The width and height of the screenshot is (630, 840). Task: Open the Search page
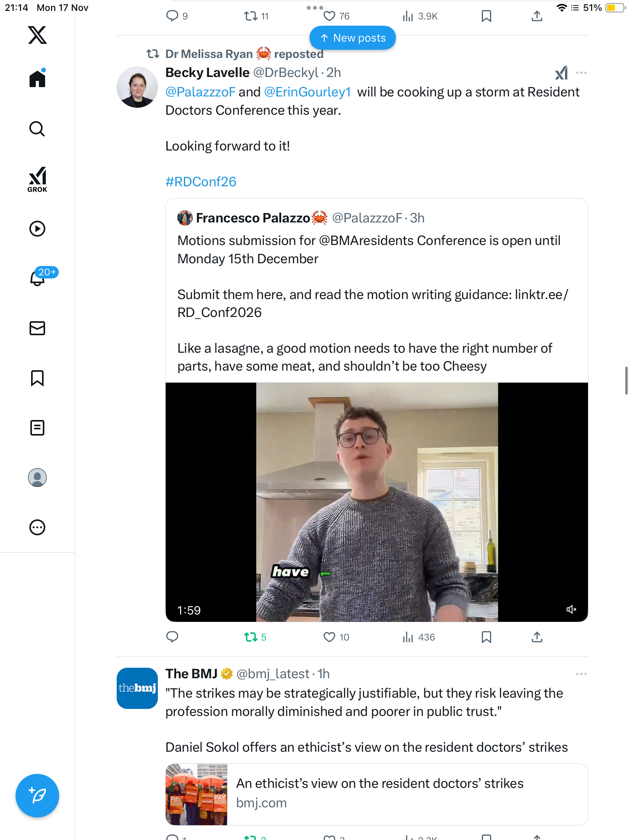pos(37,129)
